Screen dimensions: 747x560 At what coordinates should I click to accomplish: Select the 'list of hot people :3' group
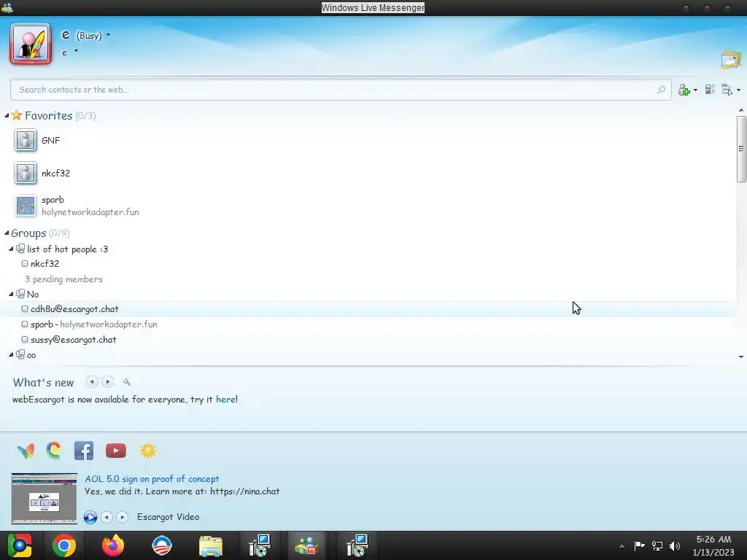coord(67,249)
